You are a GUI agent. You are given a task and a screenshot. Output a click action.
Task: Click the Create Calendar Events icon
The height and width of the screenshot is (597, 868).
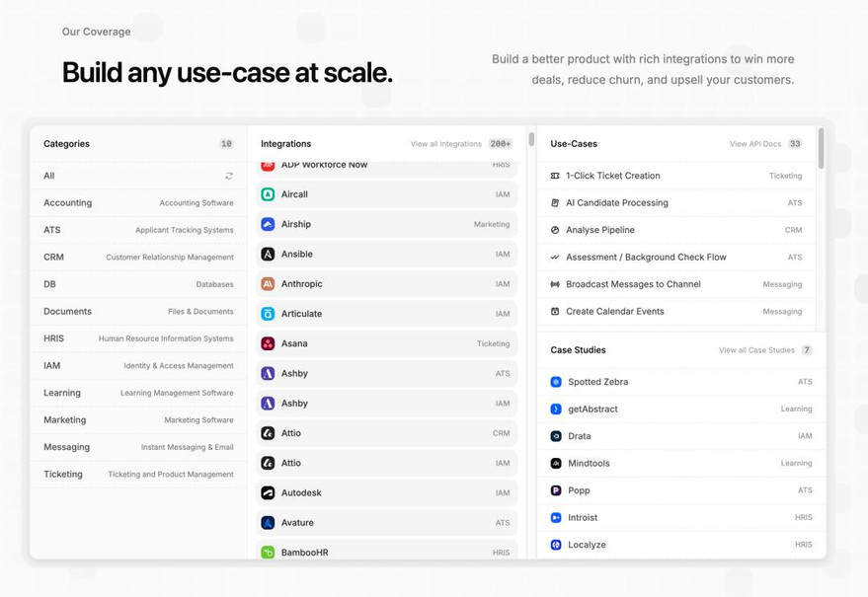[x=555, y=311]
